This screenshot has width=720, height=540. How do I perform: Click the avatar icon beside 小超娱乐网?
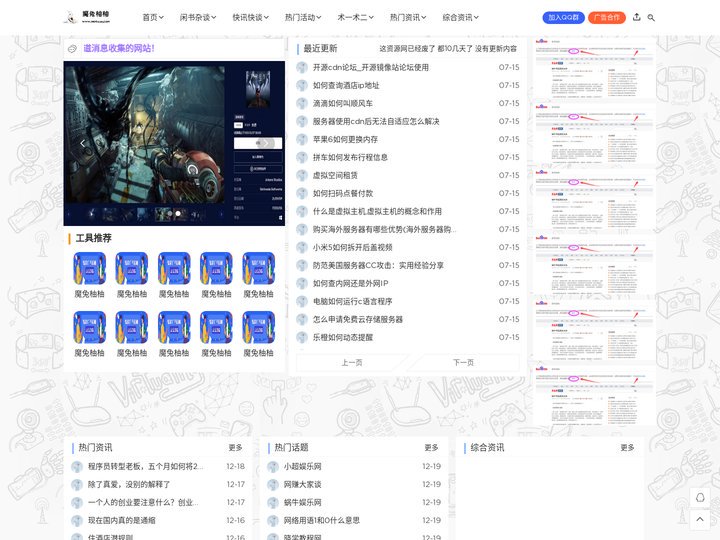click(x=273, y=467)
